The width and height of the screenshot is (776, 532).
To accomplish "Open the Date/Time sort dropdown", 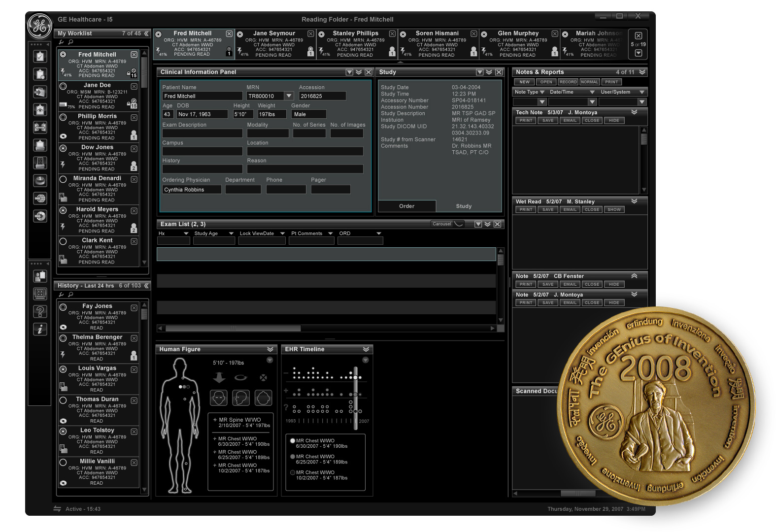I will point(592,92).
